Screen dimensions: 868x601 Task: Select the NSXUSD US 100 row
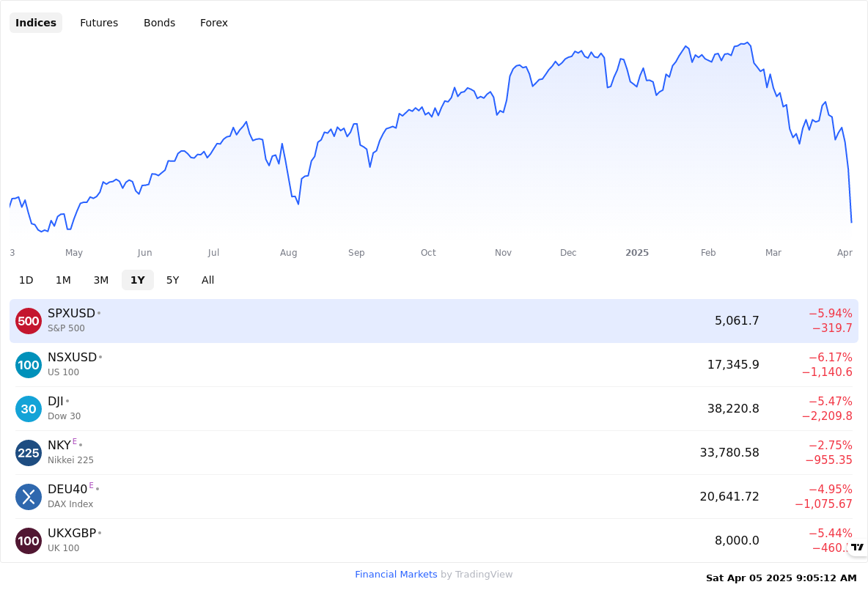coord(434,365)
